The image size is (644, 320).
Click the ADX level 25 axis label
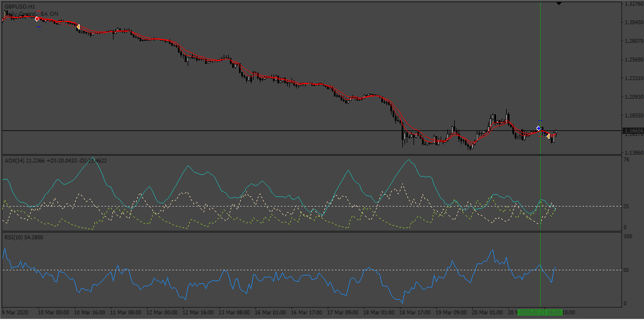626,207
